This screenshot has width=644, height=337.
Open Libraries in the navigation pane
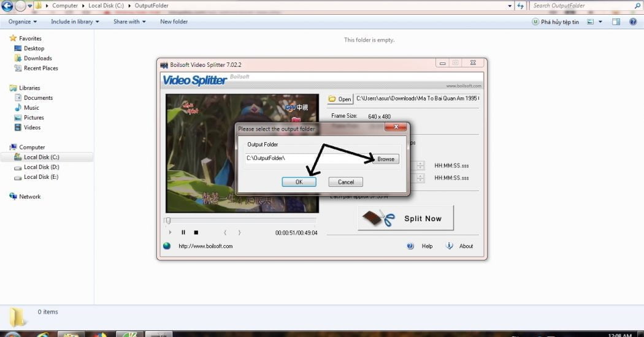click(x=29, y=88)
